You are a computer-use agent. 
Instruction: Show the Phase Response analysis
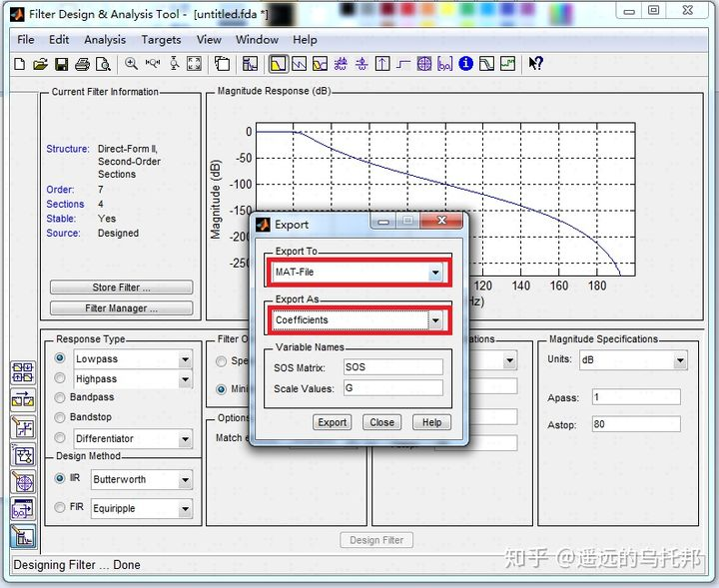coord(299,64)
